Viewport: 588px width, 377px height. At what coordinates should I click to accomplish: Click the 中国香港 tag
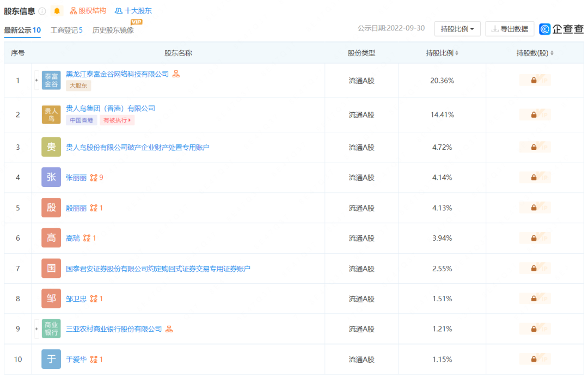(x=81, y=120)
